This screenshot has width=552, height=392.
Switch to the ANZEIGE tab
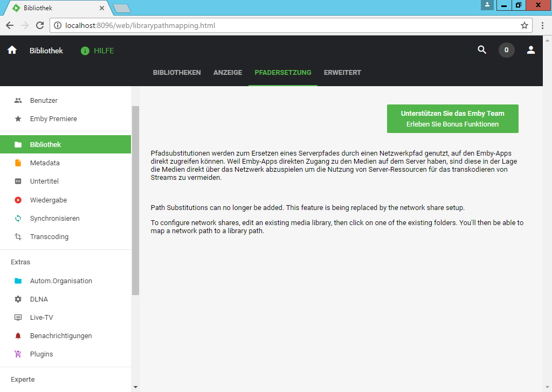[x=228, y=73]
